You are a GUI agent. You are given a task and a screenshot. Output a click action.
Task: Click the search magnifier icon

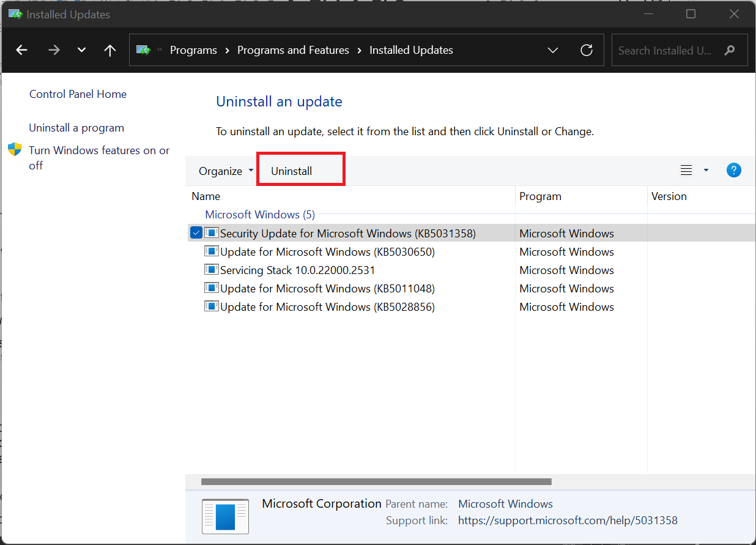click(x=729, y=50)
